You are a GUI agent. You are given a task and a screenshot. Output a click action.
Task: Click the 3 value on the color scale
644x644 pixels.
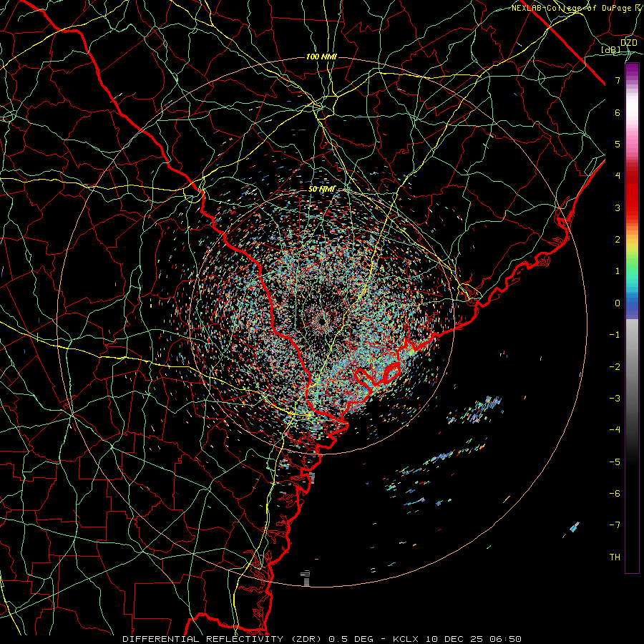(618, 208)
